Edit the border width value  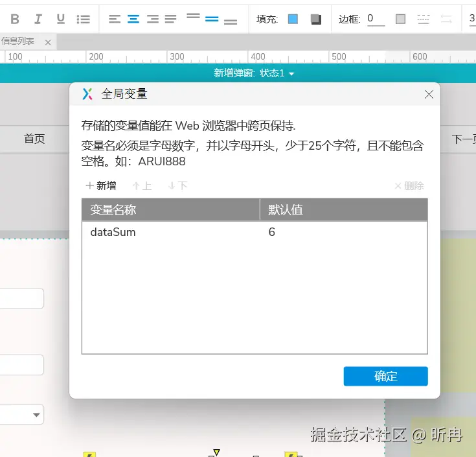pyautogui.click(x=376, y=19)
